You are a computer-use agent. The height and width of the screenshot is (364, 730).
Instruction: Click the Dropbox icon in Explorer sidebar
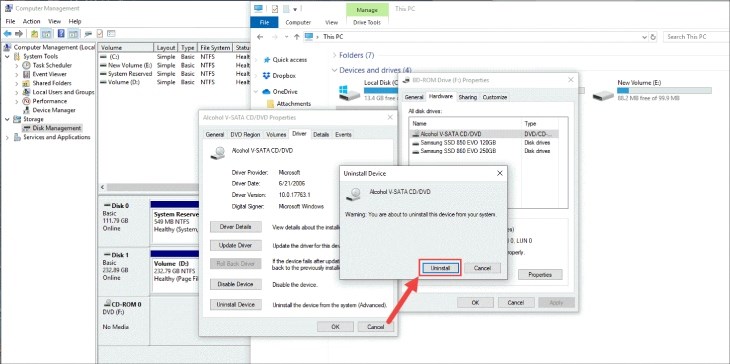266,75
